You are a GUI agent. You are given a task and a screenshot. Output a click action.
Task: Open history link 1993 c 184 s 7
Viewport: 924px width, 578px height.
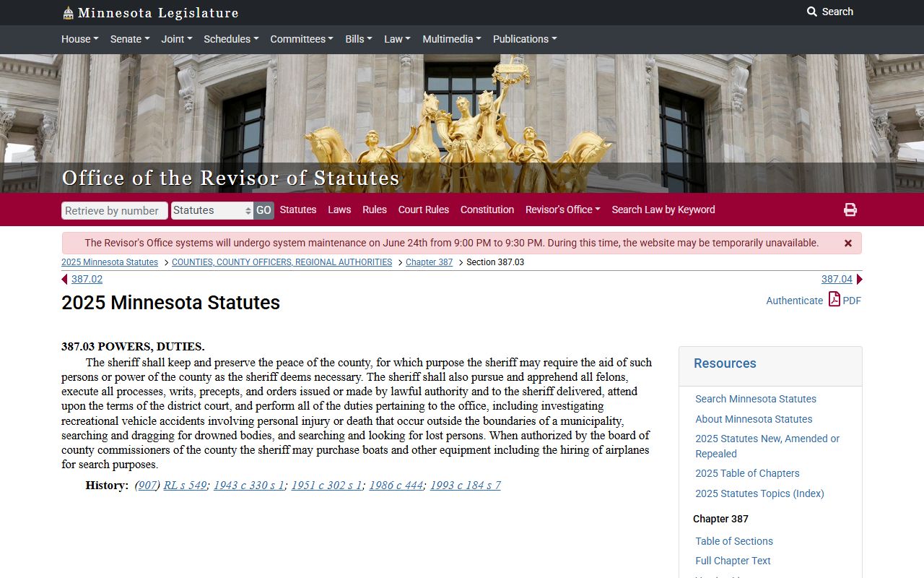click(466, 486)
